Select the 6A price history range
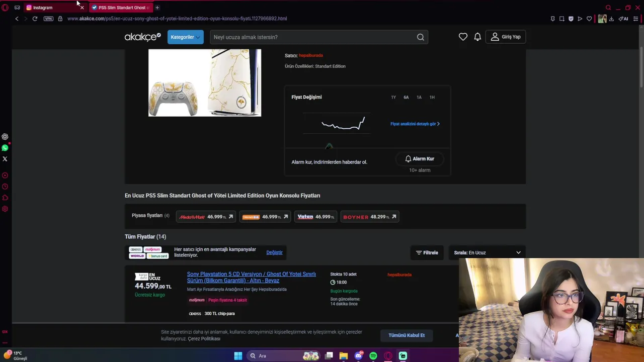Screen dimensions: 644x362 406,97
